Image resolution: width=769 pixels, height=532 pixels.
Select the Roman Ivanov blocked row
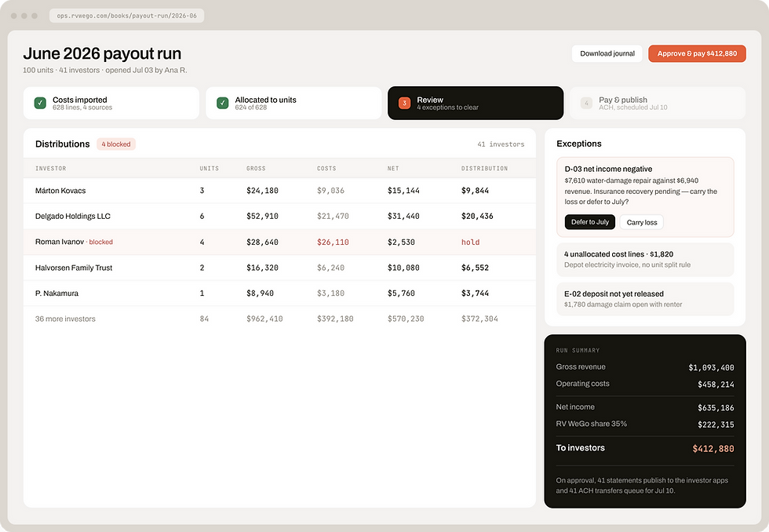pyautogui.click(x=279, y=242)
